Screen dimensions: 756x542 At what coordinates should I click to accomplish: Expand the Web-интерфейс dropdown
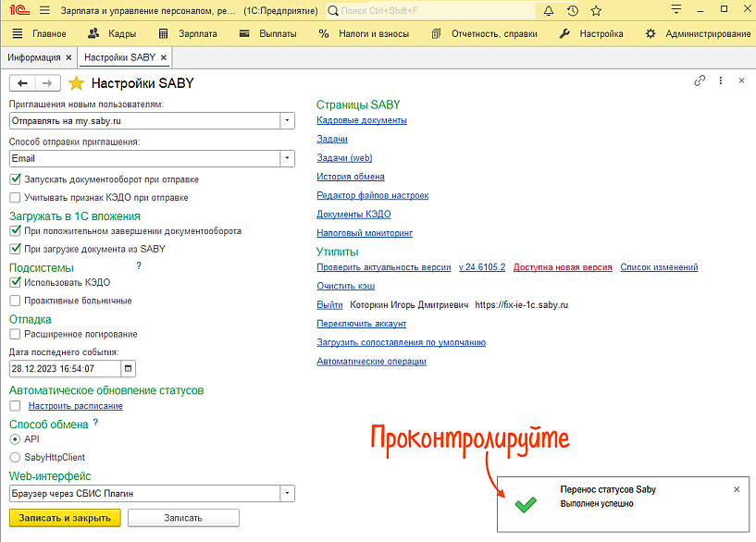coord(287,494)
